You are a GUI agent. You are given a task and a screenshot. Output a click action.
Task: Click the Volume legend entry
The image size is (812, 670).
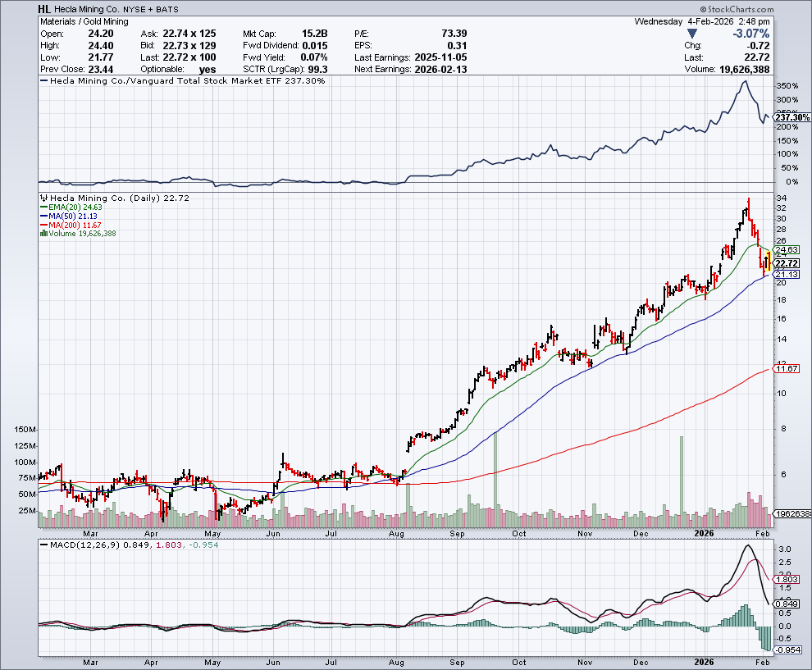click(80, 234)
